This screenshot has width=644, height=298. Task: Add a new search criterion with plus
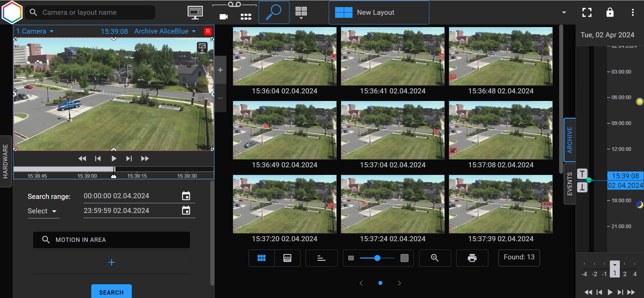tap(112, 262)
